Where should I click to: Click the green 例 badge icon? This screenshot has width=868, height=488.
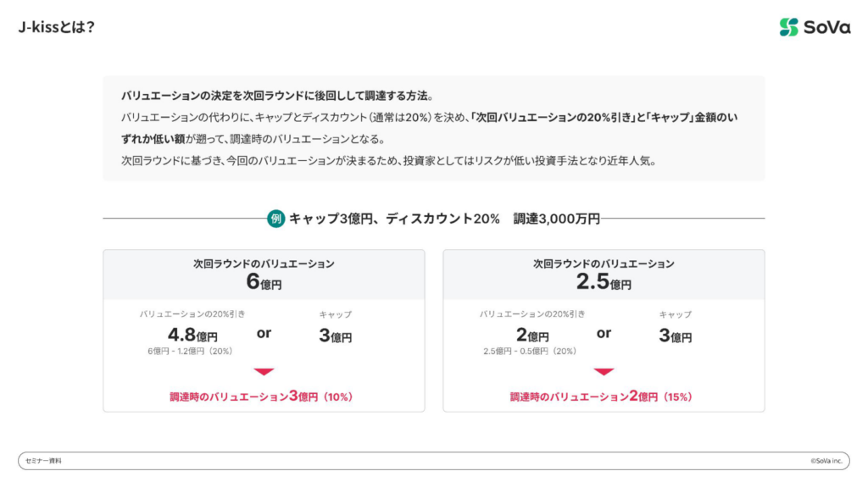[x=275, y=219]
